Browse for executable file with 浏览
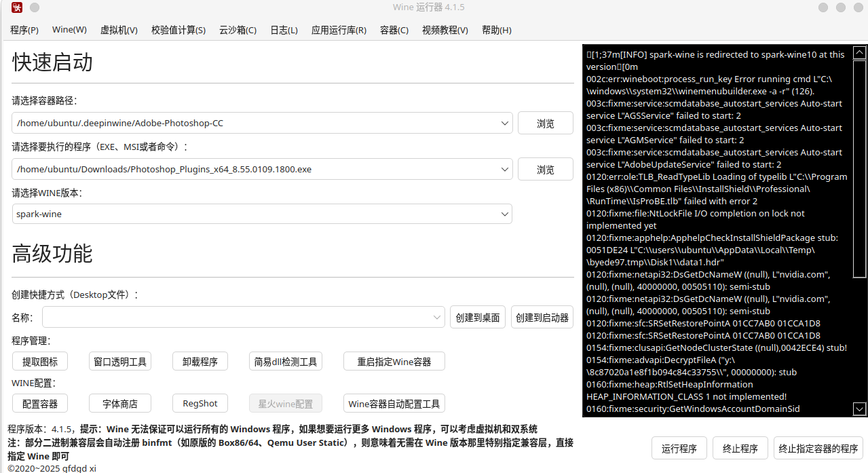This screenshot has width=868, height=473. (x=546, y=170)
